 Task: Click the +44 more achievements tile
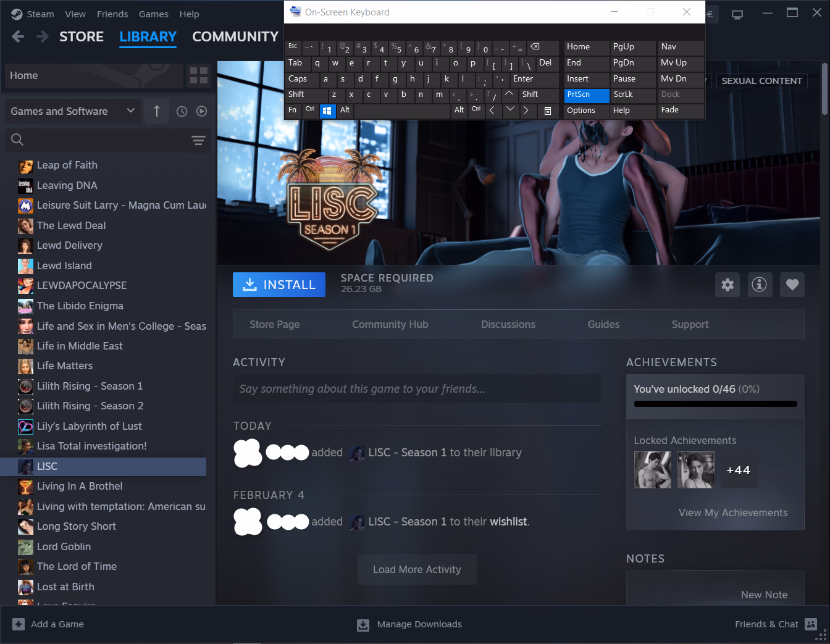(739, 470)
